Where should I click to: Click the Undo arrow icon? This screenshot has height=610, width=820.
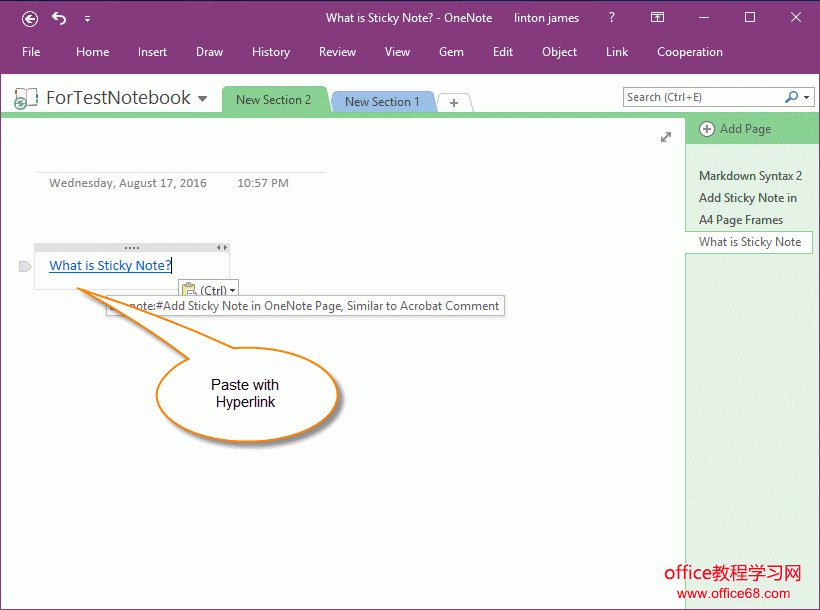59,18
